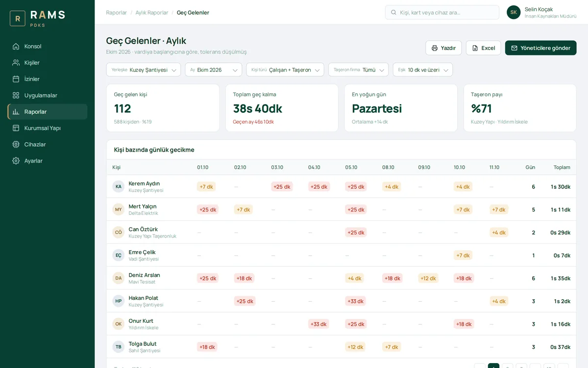The width and height of the screenshot is (588, 368).
Task: Open the Taşeron firma dropdown
Action: pos(359,70)
